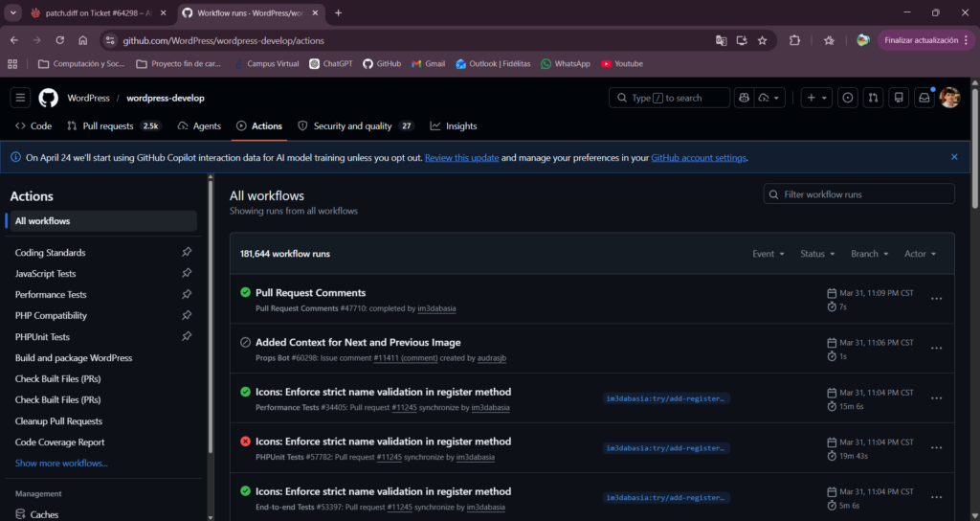Unpin the Performance Tests workflow

coord(187,294)
